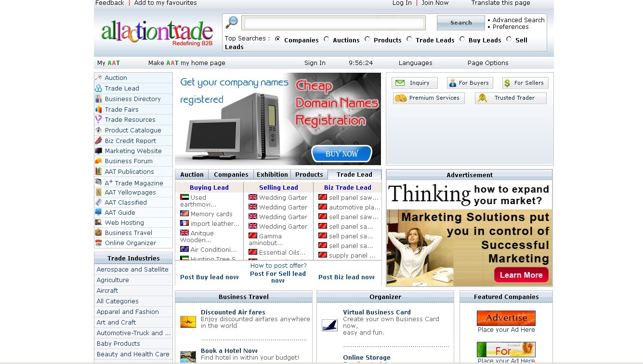Click the For Buyers person icon

pos(453,83)
